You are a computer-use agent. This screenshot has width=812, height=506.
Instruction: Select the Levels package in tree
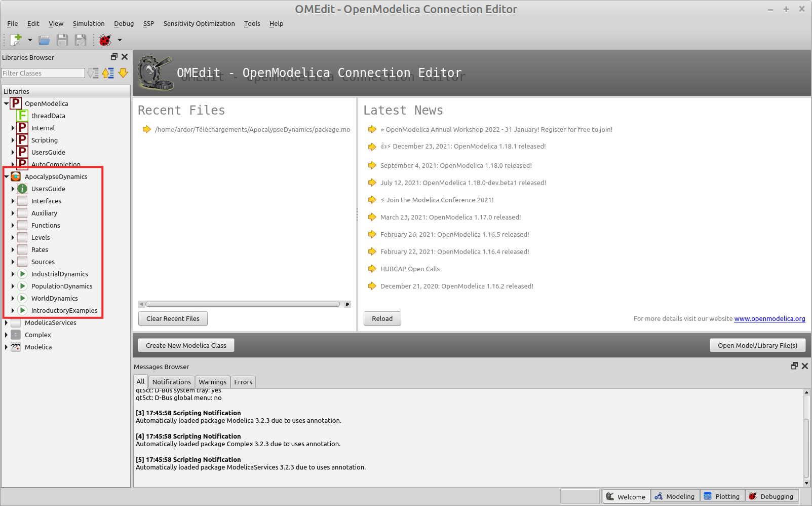41,237
